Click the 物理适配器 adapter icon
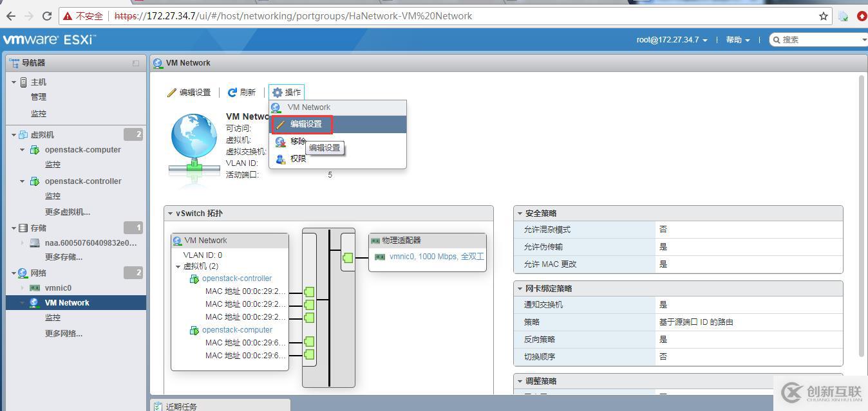 pos(375,241)
